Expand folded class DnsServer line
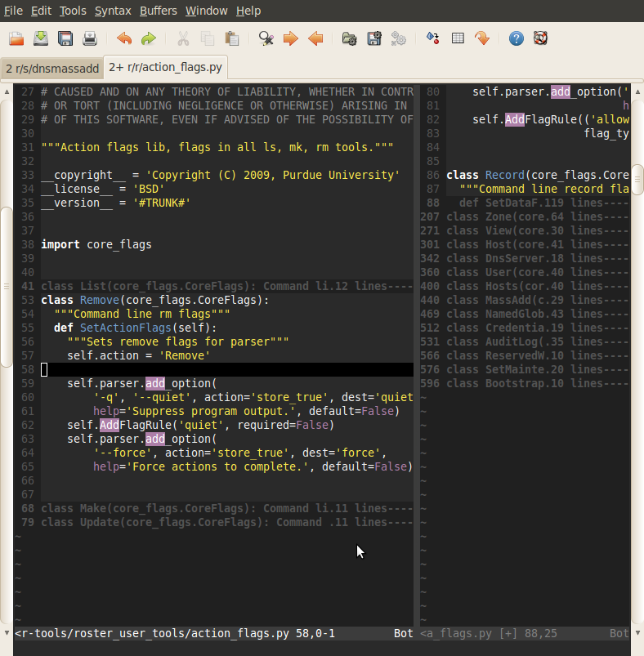 coord(538,258)
